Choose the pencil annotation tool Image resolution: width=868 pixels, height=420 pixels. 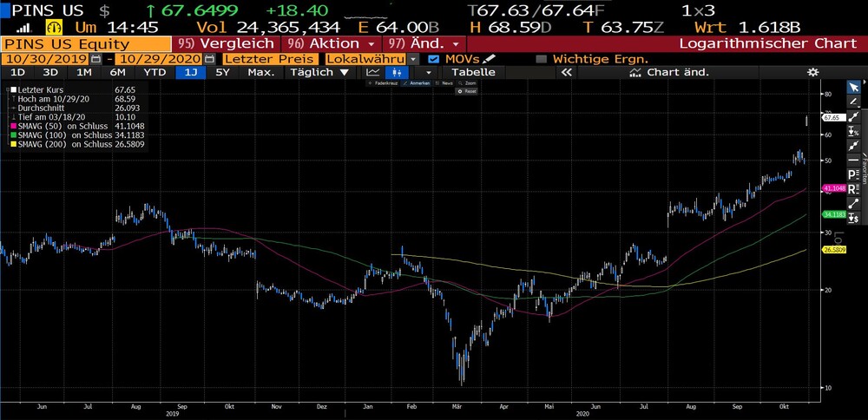click(x=853, y=102)
